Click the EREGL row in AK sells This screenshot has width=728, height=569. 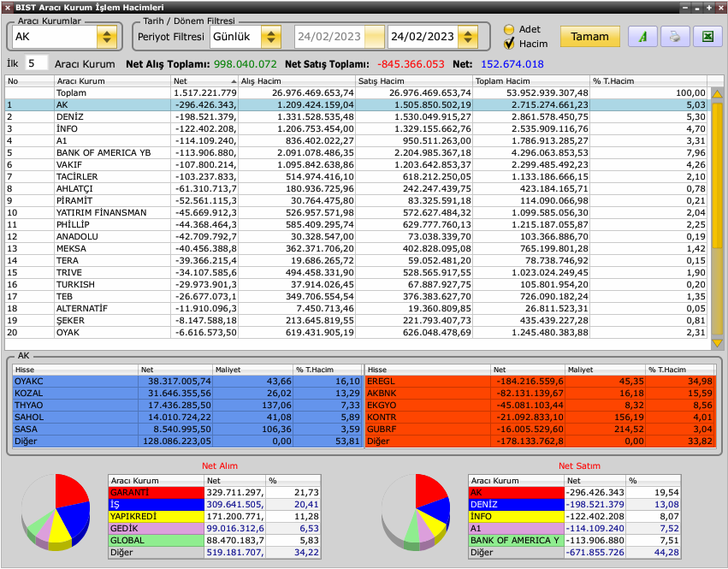pyautogui.click(x=540, y=382)
